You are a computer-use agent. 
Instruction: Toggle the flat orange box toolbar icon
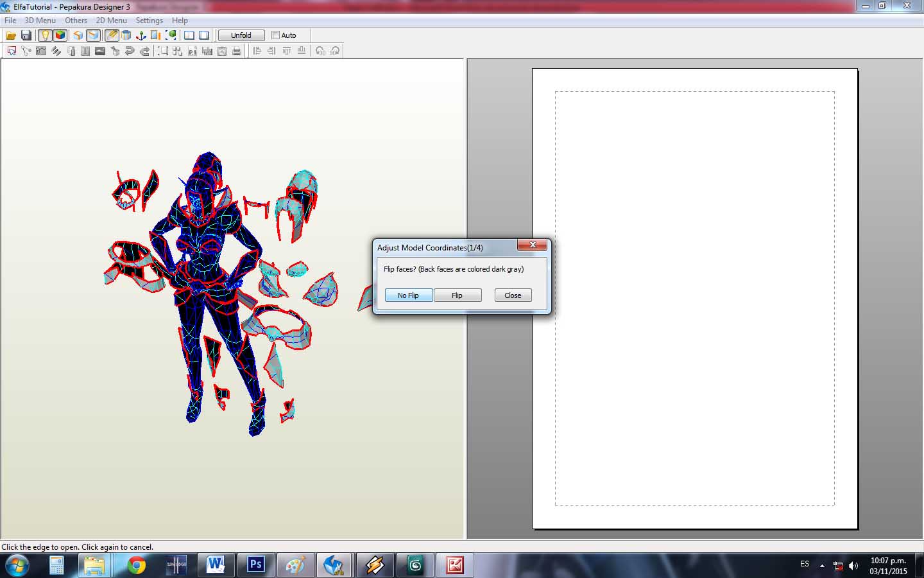94,35
